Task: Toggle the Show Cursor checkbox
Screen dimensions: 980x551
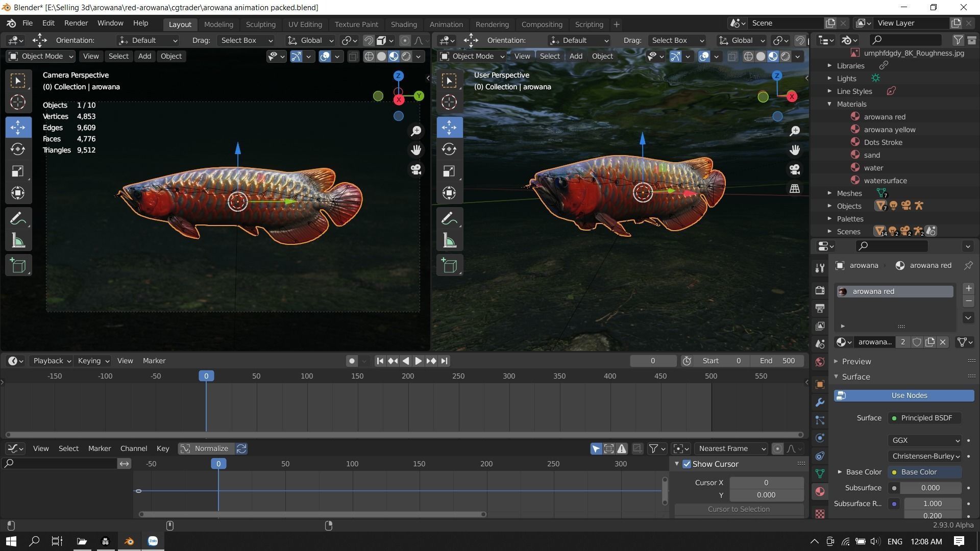Action: tap(687, 464)
